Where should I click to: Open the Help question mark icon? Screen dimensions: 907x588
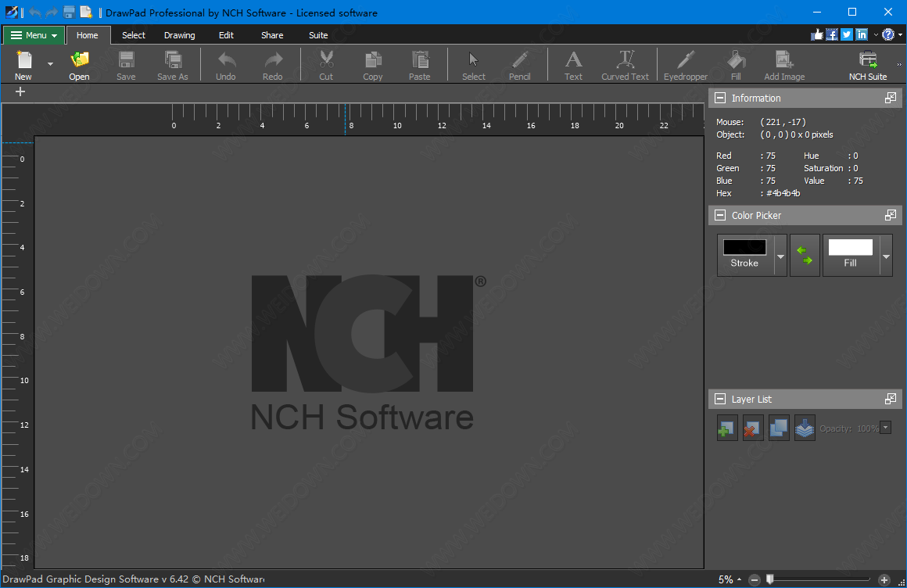(888, 34)
